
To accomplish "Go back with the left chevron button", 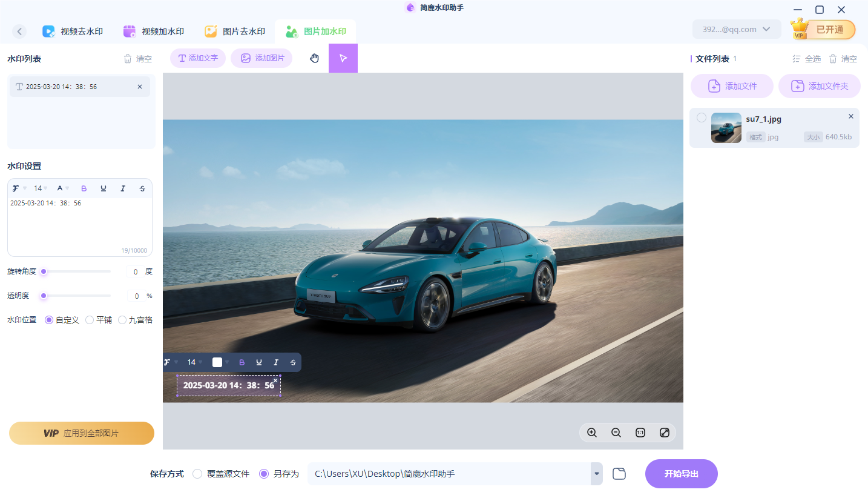I will click(20, 32).
